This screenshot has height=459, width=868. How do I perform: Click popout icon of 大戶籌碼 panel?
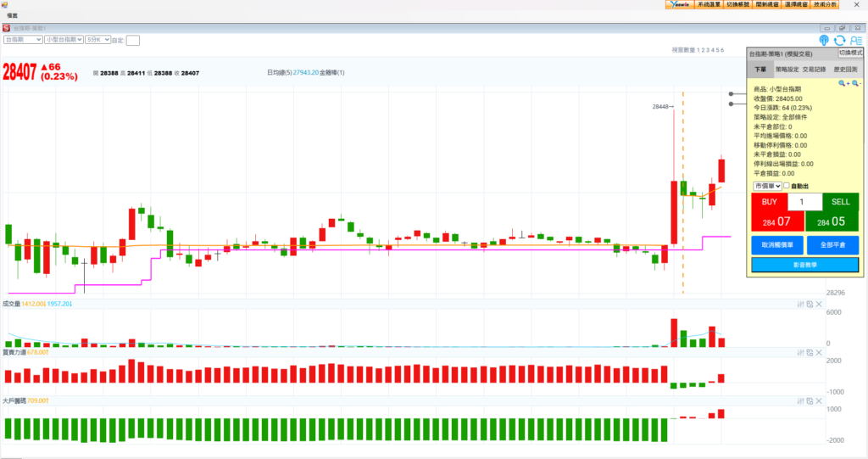pos(810,400)
